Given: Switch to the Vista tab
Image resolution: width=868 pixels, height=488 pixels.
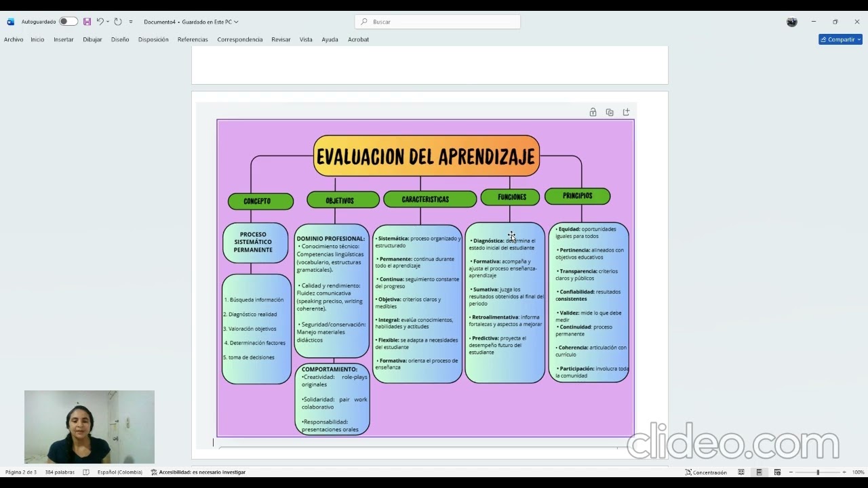Looking at the screenshot, I should pyautogui.click(x=306, y=39).
